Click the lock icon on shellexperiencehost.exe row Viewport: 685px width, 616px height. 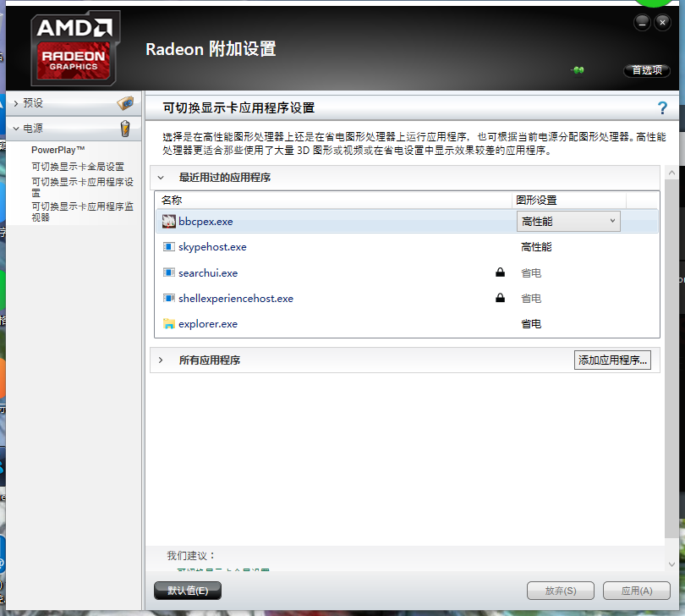click(x=500, y=298)
